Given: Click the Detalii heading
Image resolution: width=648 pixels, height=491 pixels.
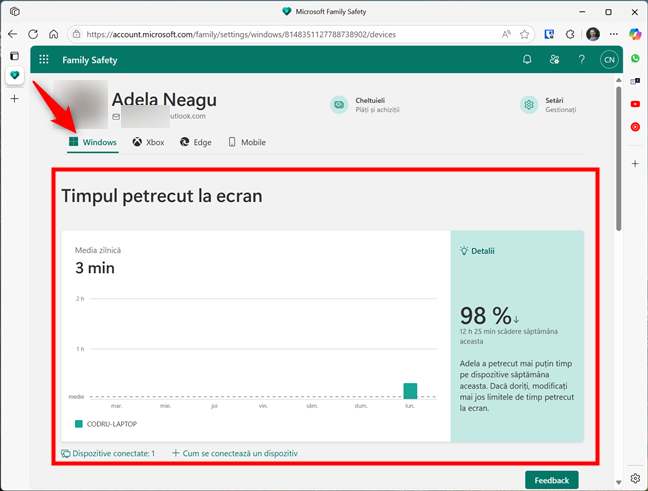Looking at the screenshot, I should coord(477,251).
